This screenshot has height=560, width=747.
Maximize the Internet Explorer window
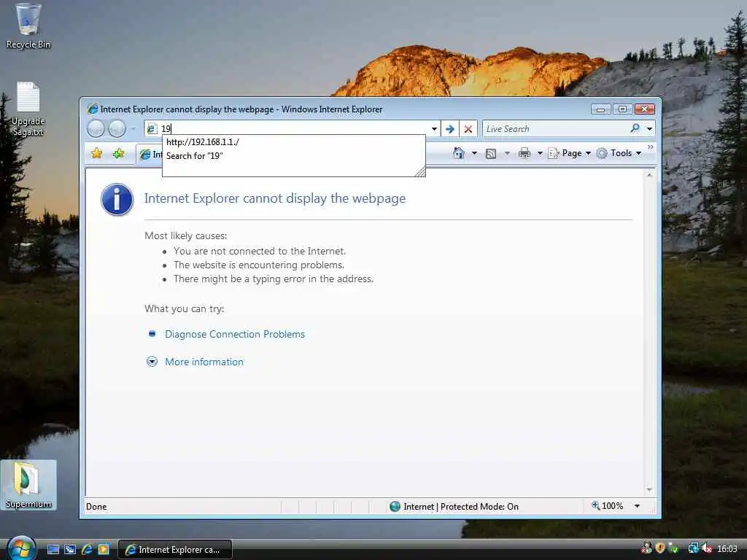click(622, 109)
